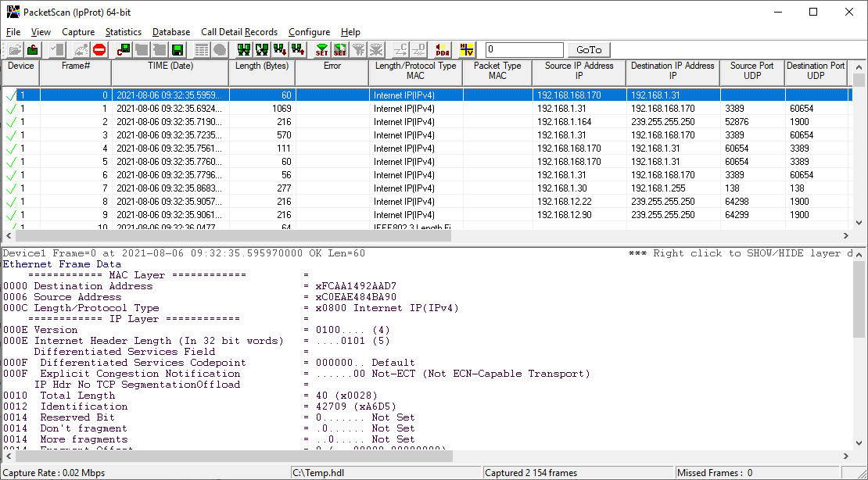Click the greyed-out crossed funnel icon
This screenshot has width=868, height=480.
click(376, 50)
